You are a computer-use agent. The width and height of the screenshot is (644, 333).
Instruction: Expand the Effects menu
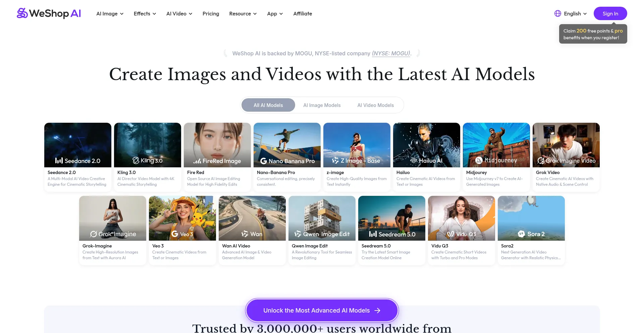pos(145,13)
